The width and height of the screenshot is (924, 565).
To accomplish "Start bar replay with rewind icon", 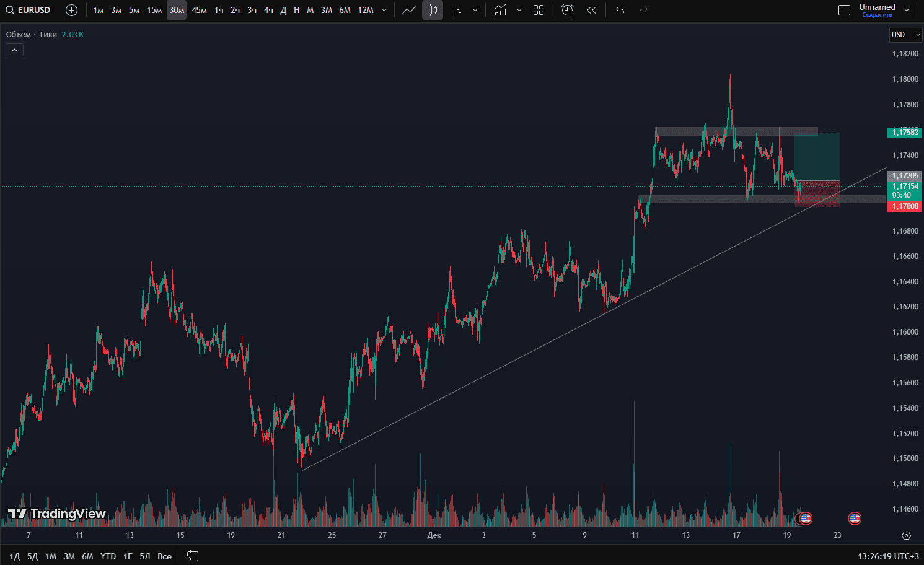I will (x=592, y=10).
